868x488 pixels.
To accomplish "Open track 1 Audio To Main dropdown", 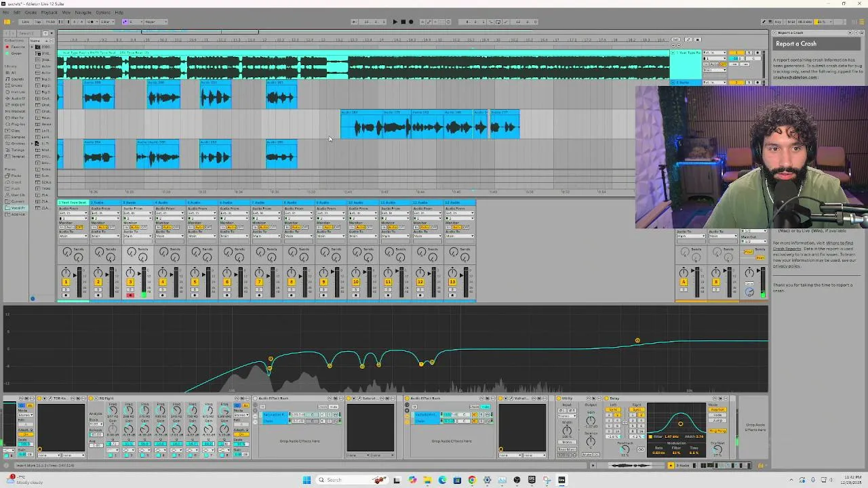I will click(73, 236).
